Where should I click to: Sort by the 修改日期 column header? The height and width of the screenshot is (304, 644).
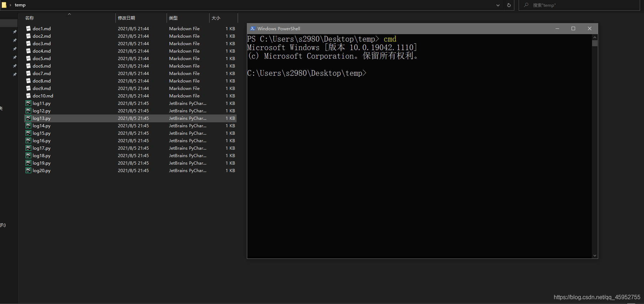[x=126, y=18]
